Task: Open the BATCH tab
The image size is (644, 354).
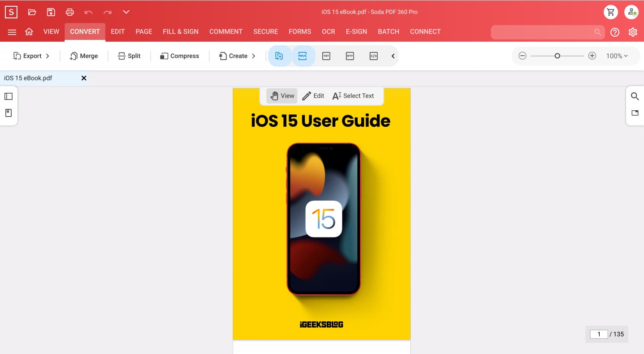Action: click(388, 32)
